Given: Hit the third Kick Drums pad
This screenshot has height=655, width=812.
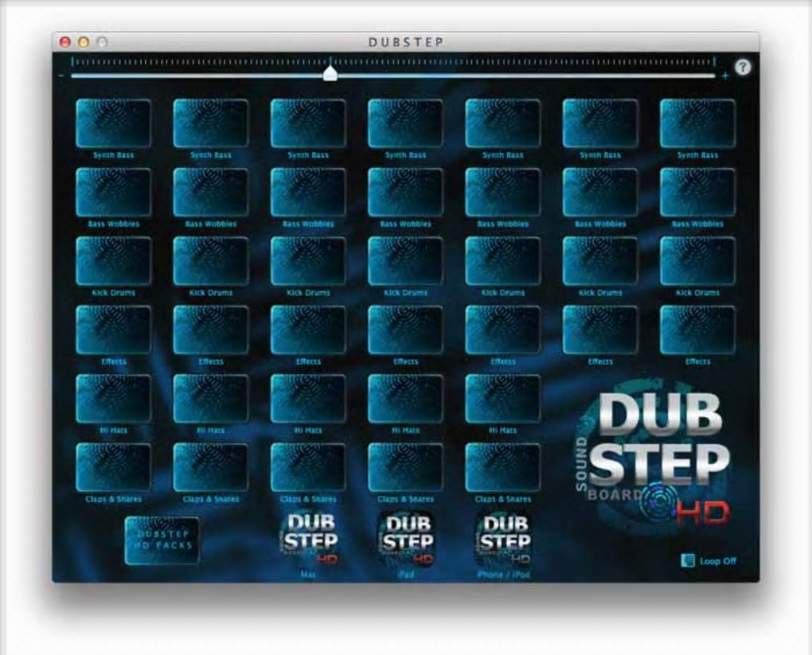Looking at the screenshot, I should pos(308,261).
